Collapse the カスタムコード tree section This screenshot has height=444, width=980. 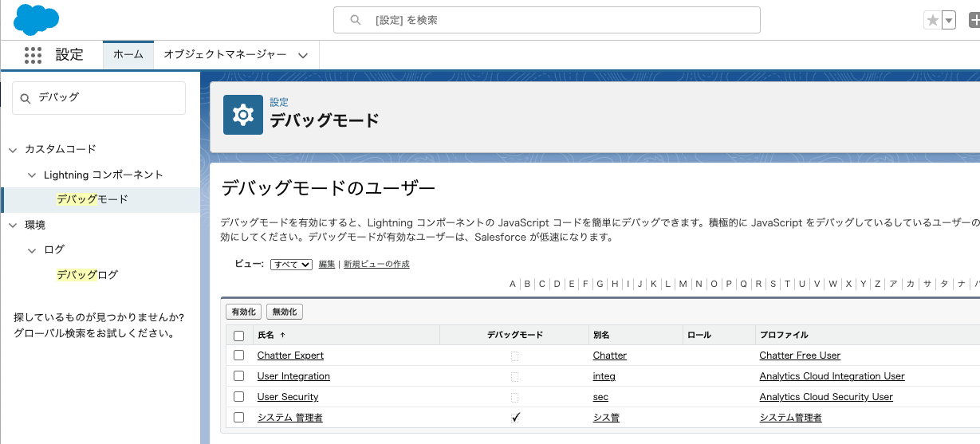(x=13, y=150)
